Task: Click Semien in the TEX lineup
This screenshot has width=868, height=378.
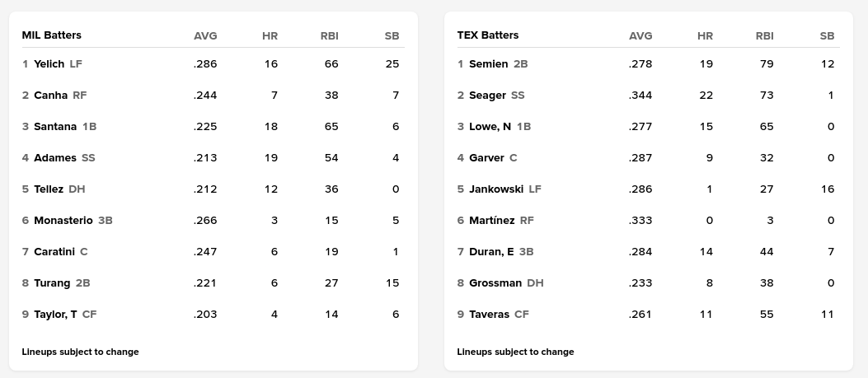Action: [x=488, y=63]
